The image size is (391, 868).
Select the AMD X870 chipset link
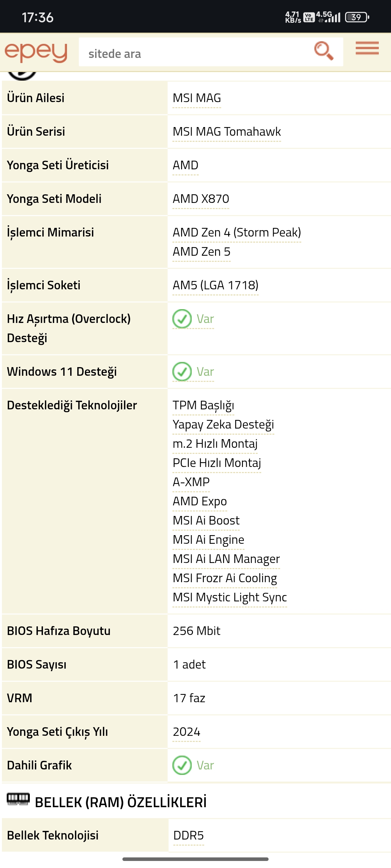pos(201,199)
